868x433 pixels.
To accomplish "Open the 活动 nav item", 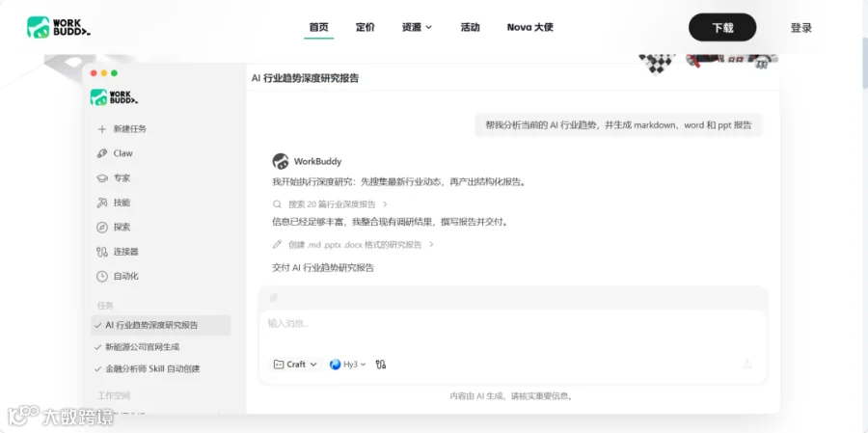I will (470, 27).
